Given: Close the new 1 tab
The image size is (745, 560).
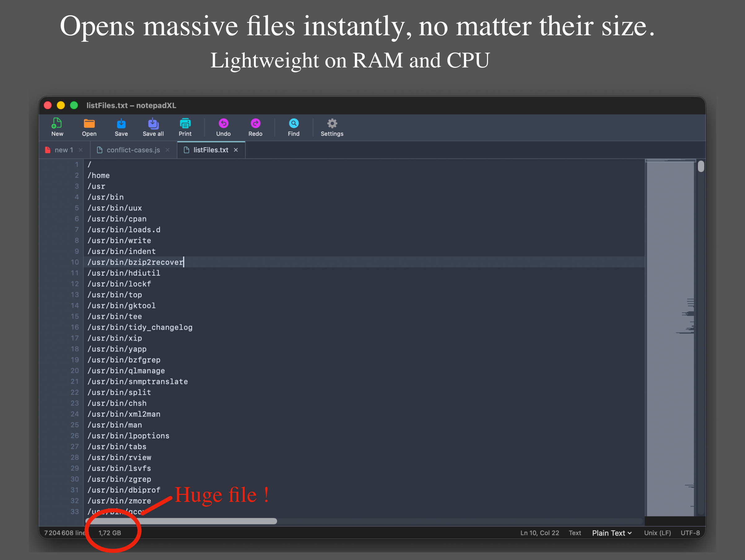Looking at the screenshot, I should [81, 150].
